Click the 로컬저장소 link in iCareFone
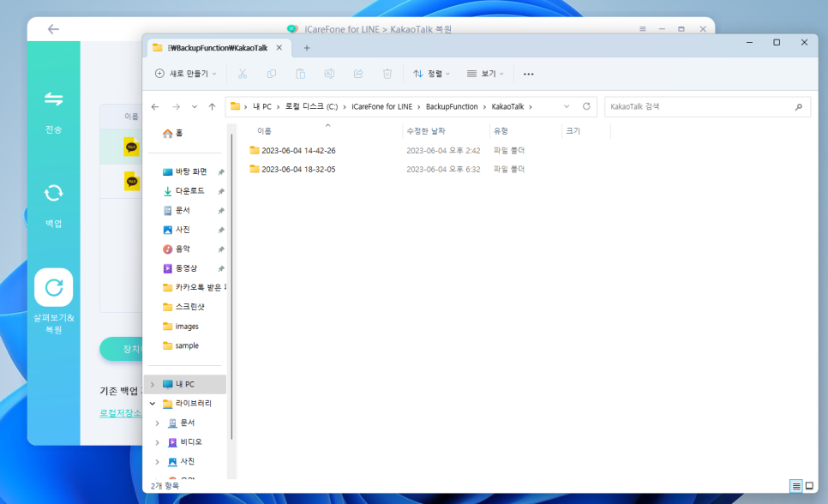 coord(120,413)
